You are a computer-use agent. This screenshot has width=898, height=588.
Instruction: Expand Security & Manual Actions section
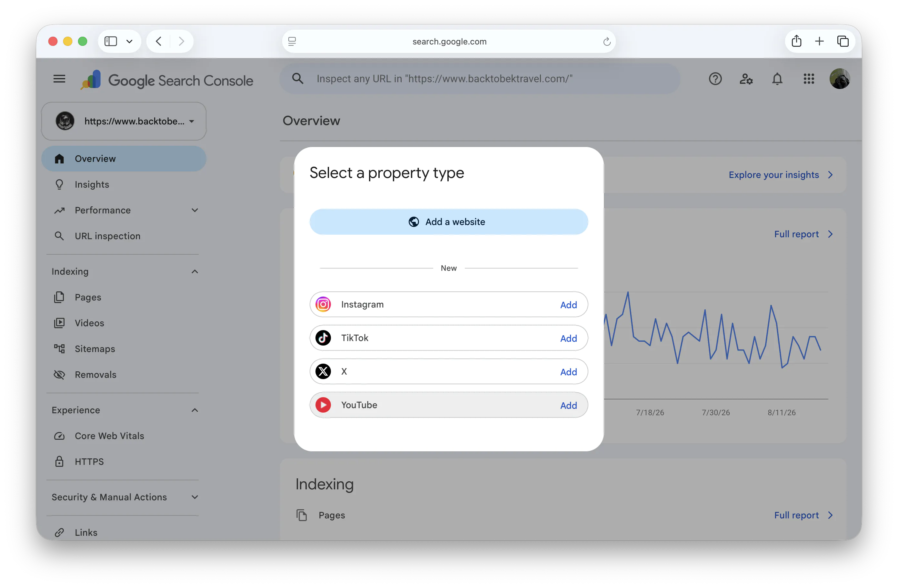point(195,497)
